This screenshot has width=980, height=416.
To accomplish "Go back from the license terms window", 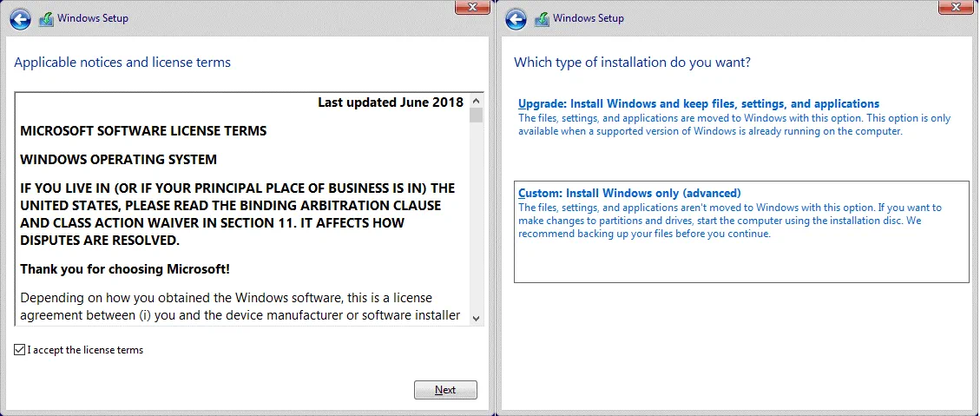I will pos(22,18).
